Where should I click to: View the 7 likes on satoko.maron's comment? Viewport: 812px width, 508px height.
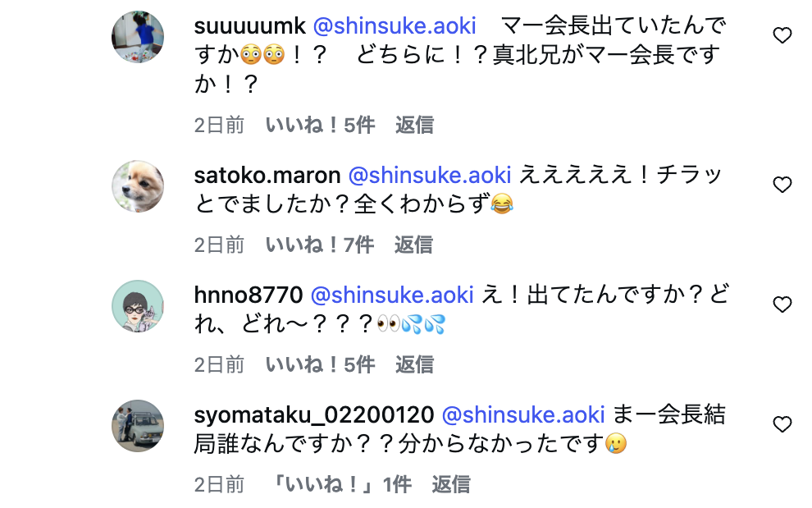click(x=320, y=245)
